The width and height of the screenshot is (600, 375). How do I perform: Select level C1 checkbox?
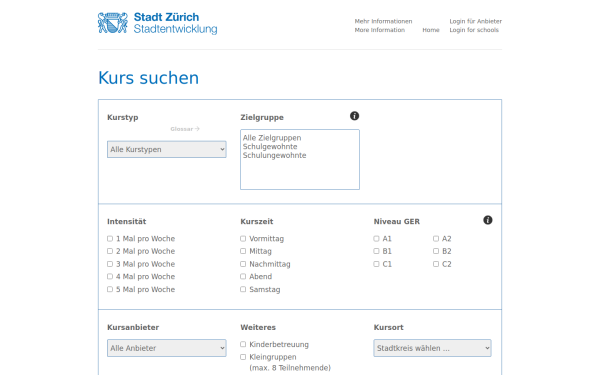pos(376,264)
